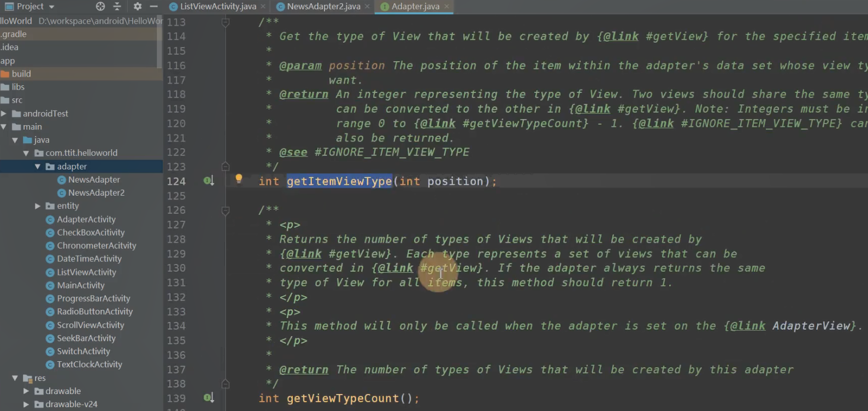This screenshot has width=868, height=411.
Task: Click the collapse all icon in Project panel
Action: 117,7
